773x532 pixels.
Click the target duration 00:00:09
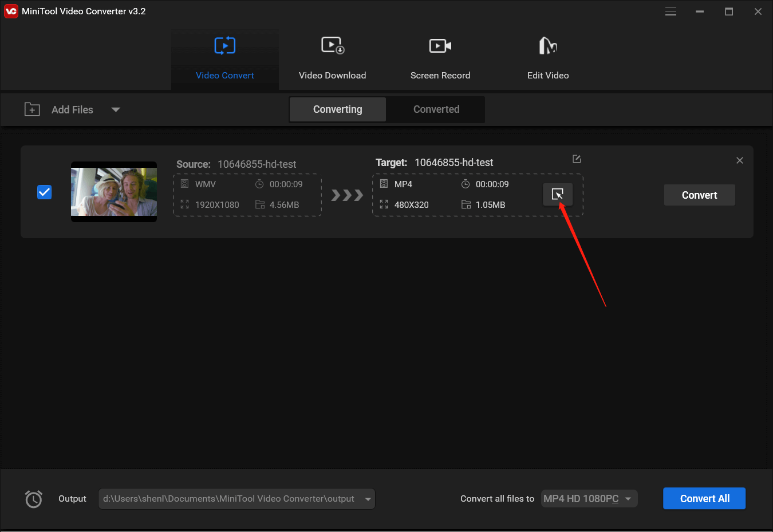[492, 184]
